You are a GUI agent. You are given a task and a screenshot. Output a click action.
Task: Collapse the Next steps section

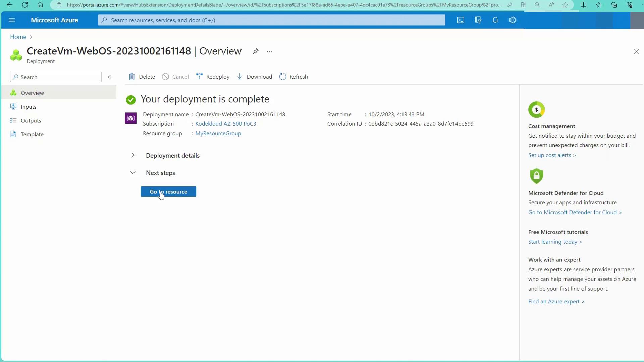[x=133, y=173]
